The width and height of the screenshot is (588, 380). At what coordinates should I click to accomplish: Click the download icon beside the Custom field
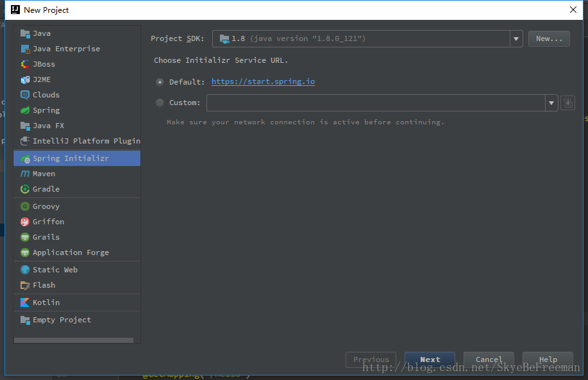(x=567, y=103)
